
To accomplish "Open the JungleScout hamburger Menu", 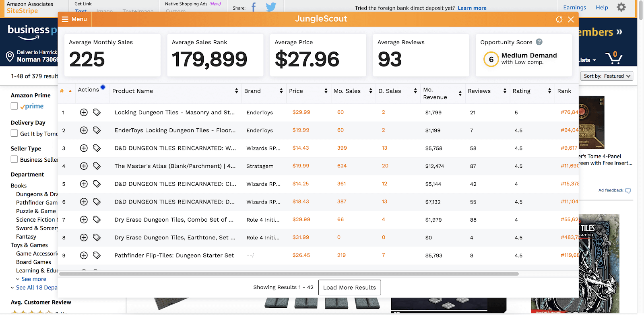I will click(x=74, y=19).
